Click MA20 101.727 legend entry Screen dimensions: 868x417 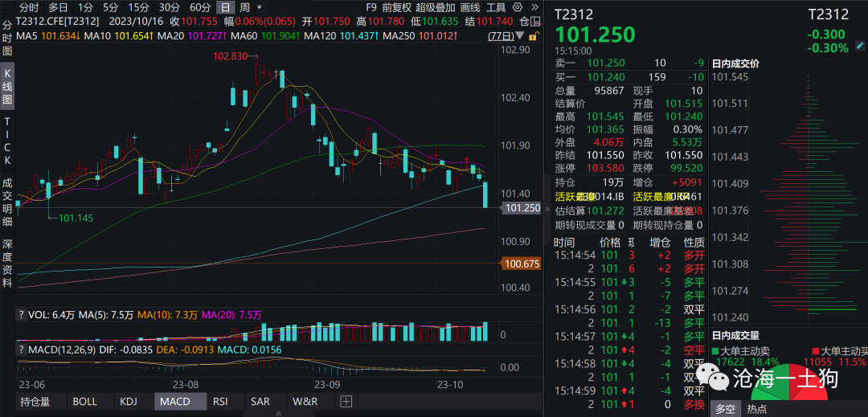tap(193, 35)
